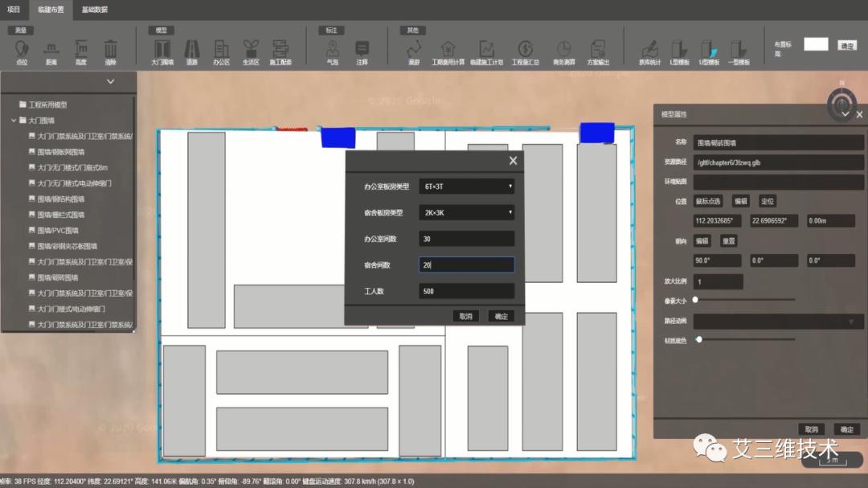This screenshot has height=488, width=868.
Task: Collapse the left panel with chevron
Action: (x=110, y=81)
